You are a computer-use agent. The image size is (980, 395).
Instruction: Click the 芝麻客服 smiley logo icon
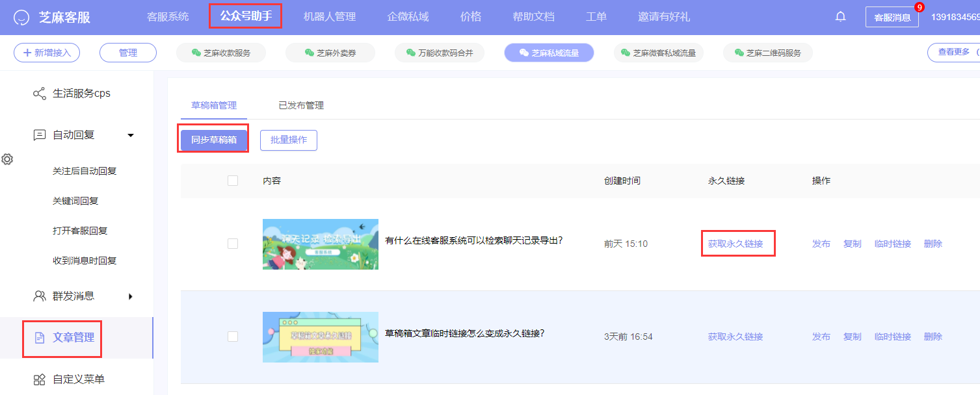pyautogui.click(x=21, y=17)
